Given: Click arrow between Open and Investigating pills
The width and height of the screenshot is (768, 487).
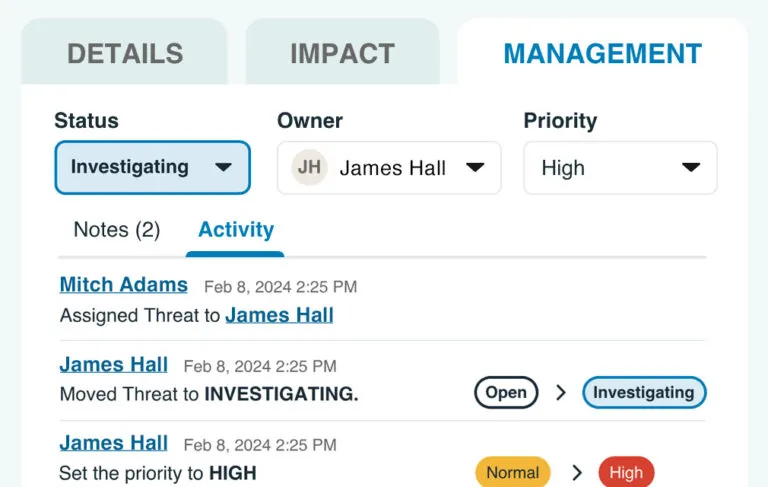Looking at the screenshot, I should (561, 392).
